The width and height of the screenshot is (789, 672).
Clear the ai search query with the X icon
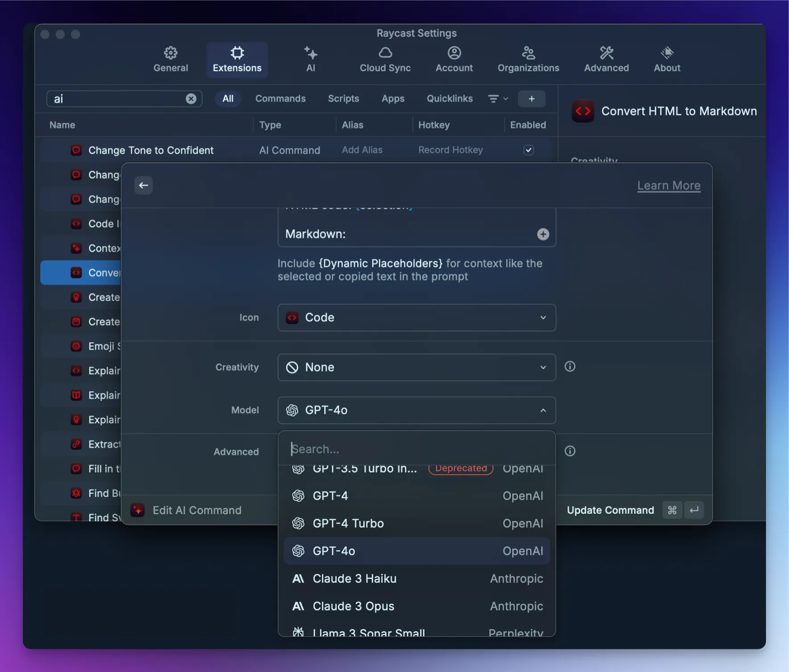[x=191, y=98]
